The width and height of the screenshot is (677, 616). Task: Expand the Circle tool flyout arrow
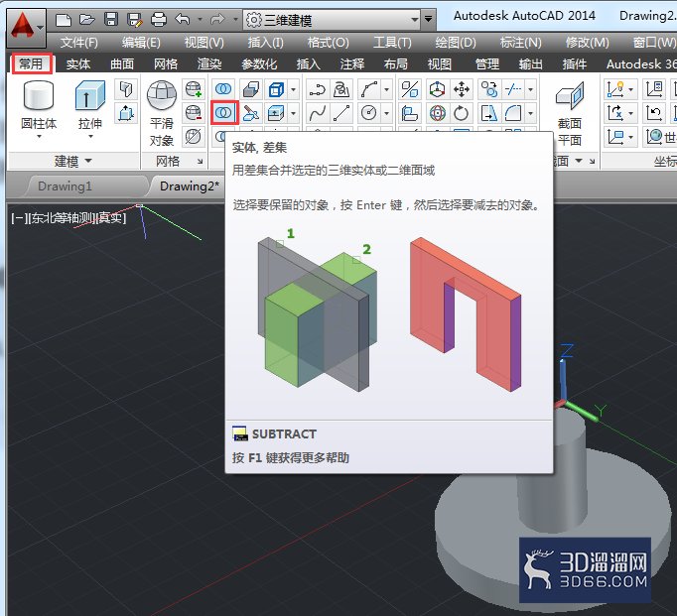click(386, 113)
